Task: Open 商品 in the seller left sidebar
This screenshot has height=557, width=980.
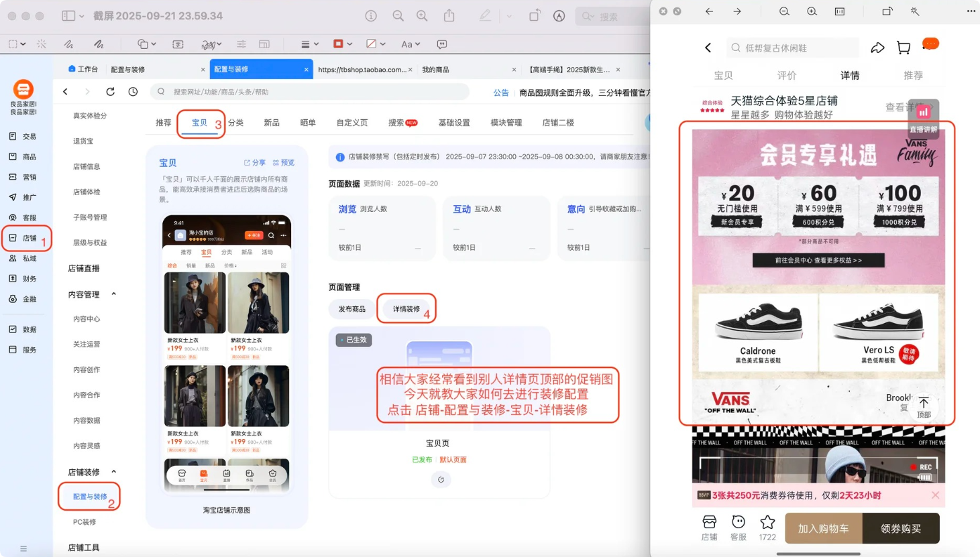Action: 23,157
